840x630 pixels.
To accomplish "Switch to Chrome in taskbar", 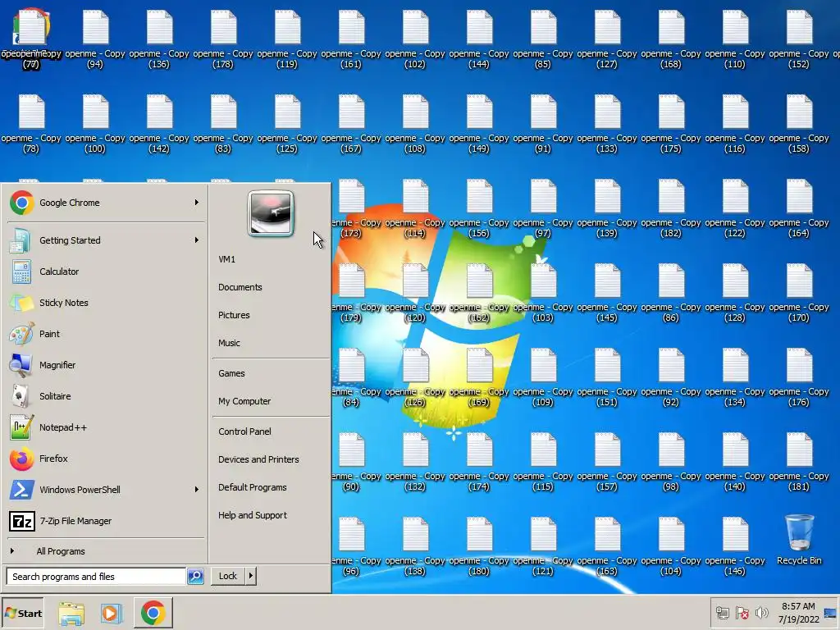I will (x=153, y=613).
